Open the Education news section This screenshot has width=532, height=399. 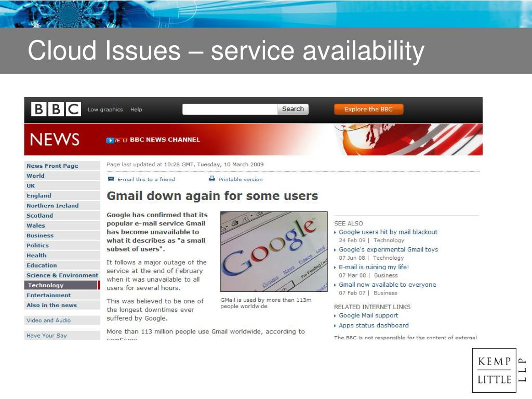click(x=62, y=265)
